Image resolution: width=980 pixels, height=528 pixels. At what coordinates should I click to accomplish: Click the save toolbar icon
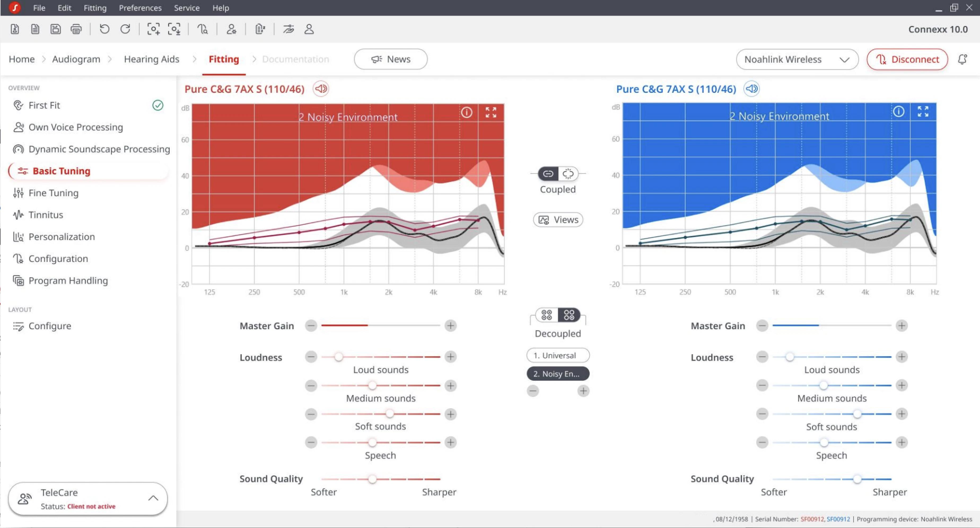coord(55,29)
